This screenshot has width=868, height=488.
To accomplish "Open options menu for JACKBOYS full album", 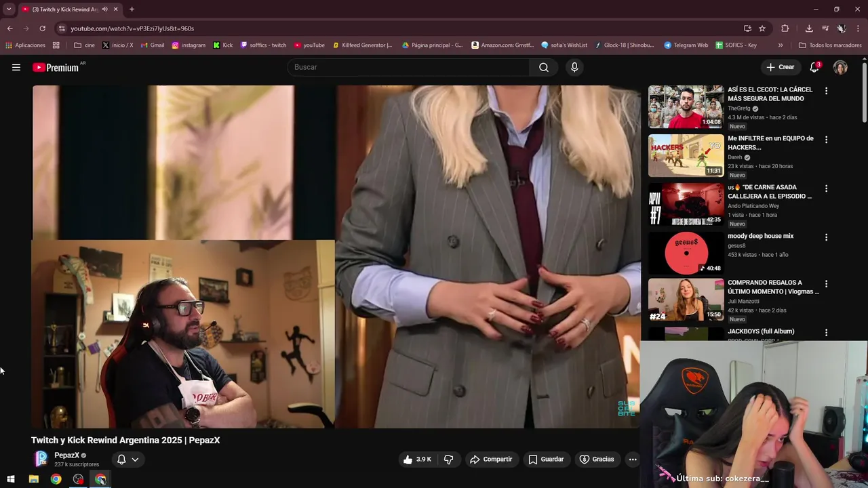I will point(826,333).
